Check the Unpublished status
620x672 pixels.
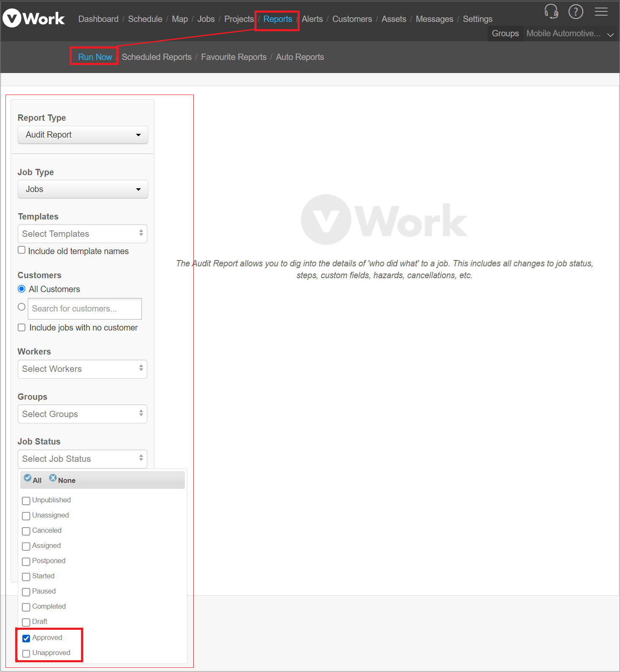pyautogui.click(x=26, y=501)
